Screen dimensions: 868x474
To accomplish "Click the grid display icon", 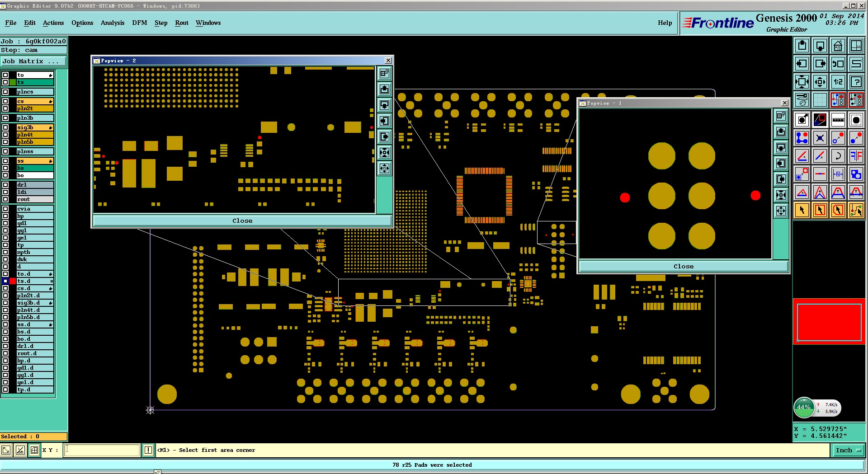I will click(x=820, y=100).
